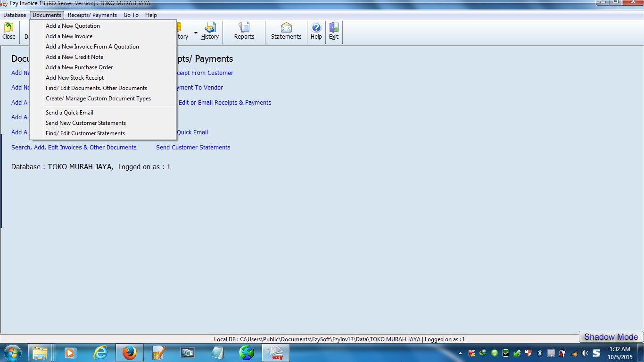Show hidden system tray icons
Screen dimensions: 644x362
click(461, 353)
